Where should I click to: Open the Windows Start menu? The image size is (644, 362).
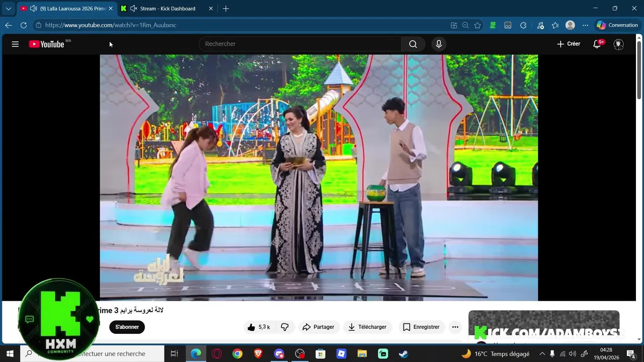pyautogui.click(x=10, y=354)
